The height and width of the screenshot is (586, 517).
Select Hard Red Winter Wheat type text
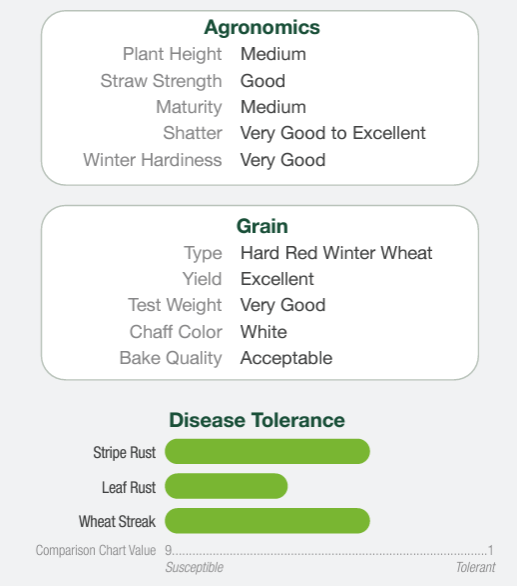(336, 253)
